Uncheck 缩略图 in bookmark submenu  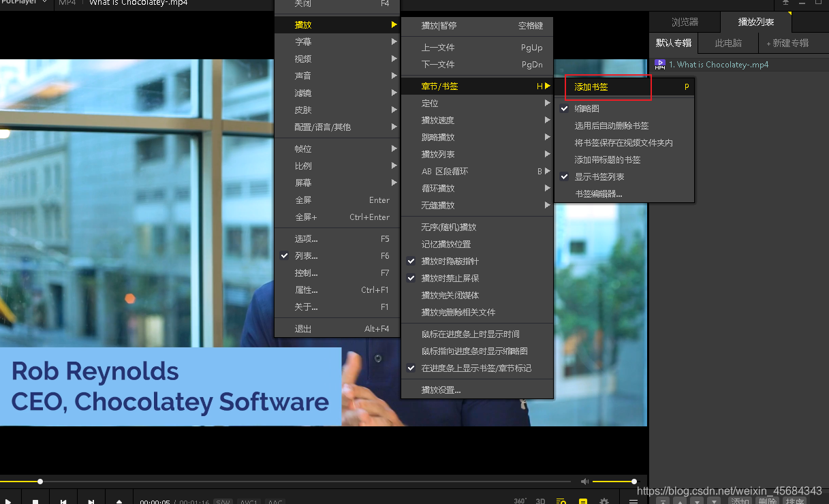coord(625,109)
